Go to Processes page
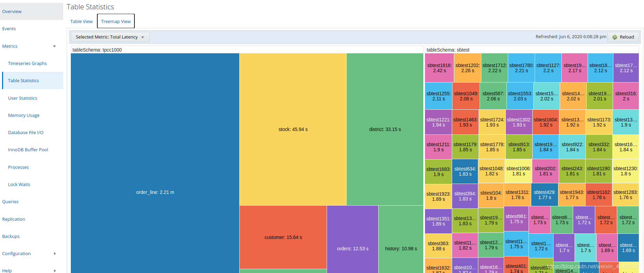The image size is (644, 273). [19, 167]
